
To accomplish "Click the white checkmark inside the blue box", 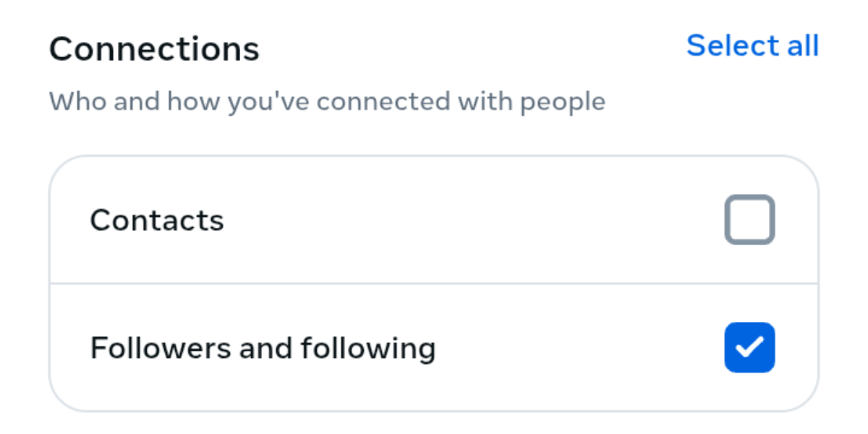I will pyautogui.click(x=749, y=347).
